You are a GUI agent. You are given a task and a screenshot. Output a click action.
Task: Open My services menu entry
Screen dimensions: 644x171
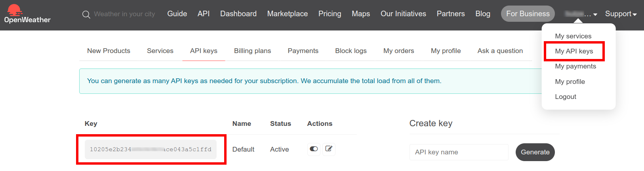[x=573, y=36]
